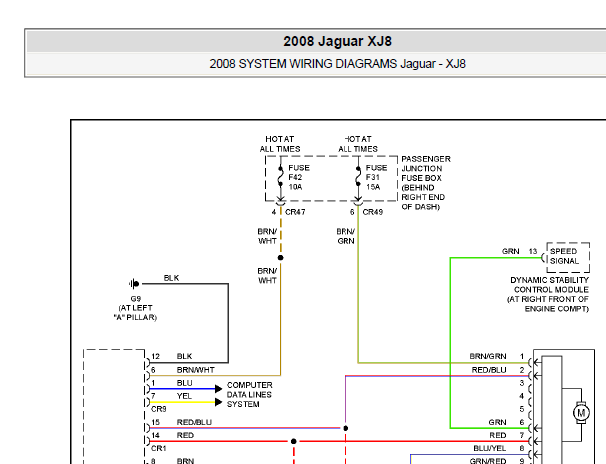Click the first 'HOT AT ALL TIMES' label above F42
Image resolution: width=606 pixels, height=464 pixels.
click(280, 144)
